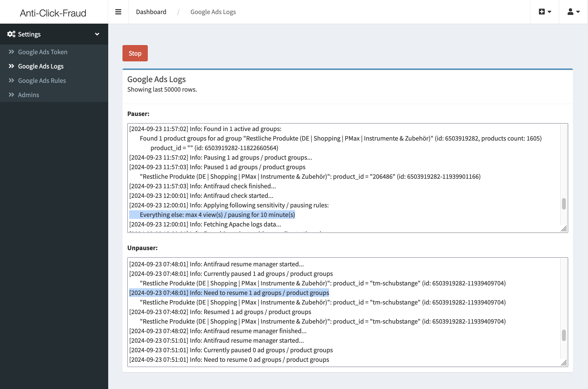588x389 pixels.
Task: Open the user account dropdown
Action: pyautogui.click(x=573, y=12)
